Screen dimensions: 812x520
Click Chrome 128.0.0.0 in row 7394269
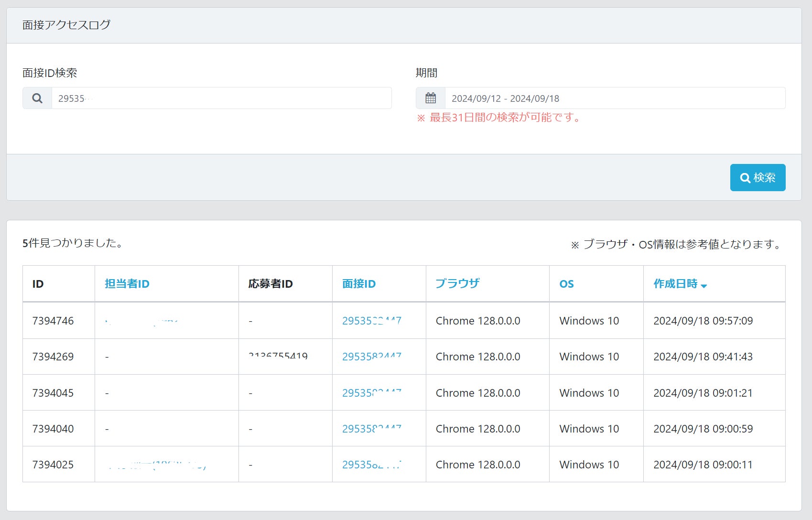(x=478, y=357)
